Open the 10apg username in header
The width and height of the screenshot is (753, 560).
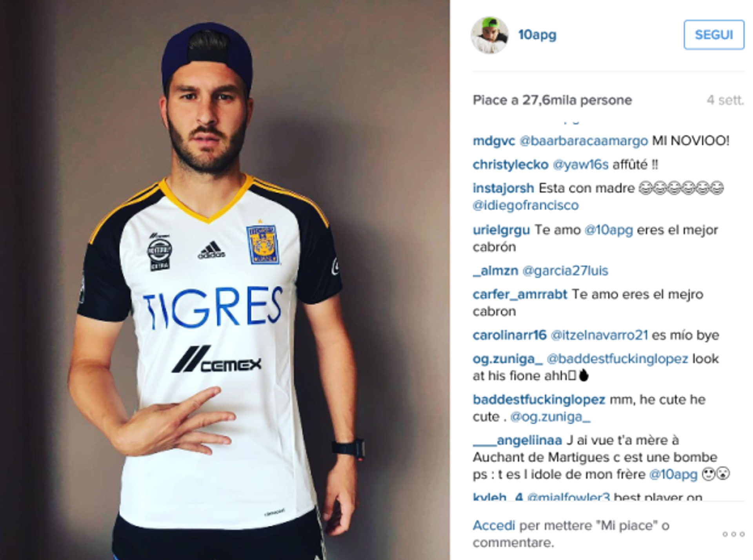tap(537, 35)
